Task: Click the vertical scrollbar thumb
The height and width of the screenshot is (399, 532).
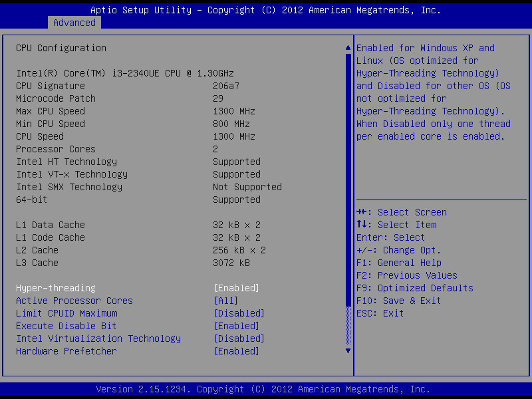Action: coord(348,180)
